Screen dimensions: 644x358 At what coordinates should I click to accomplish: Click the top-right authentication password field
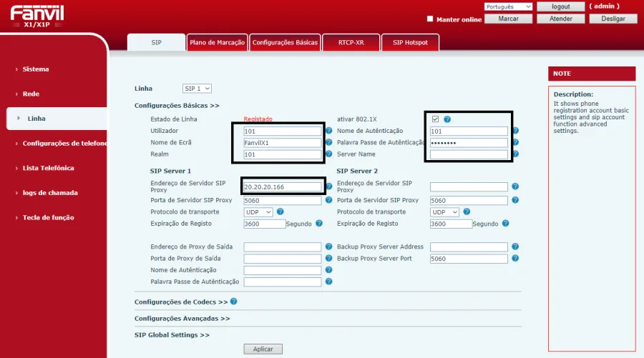tap(469, 143)
